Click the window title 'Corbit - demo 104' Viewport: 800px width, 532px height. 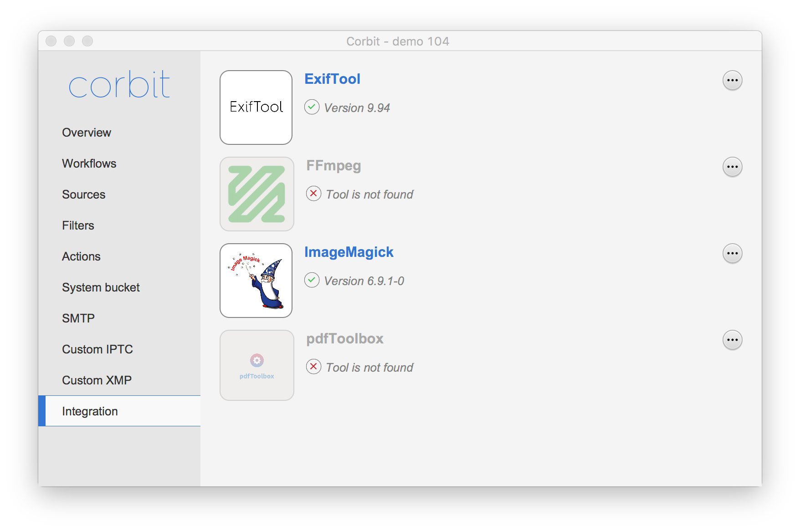tap(398, 41)
